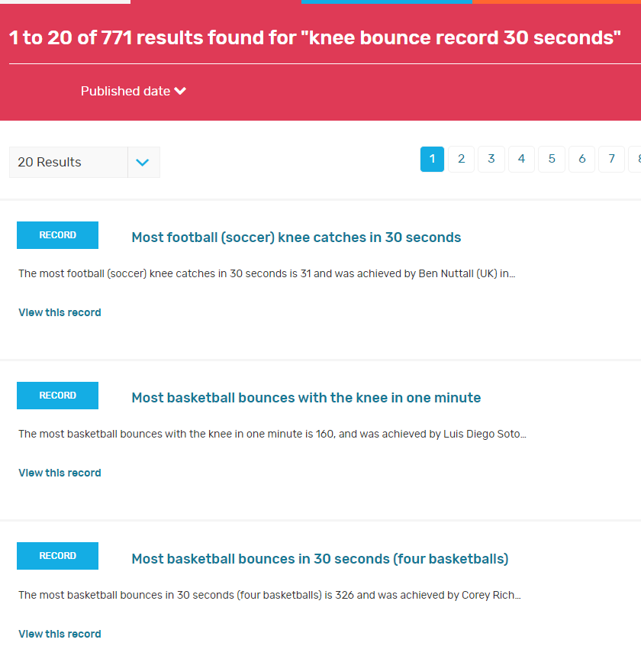View this record for Corey Rich result

click(x=60, y=634)
